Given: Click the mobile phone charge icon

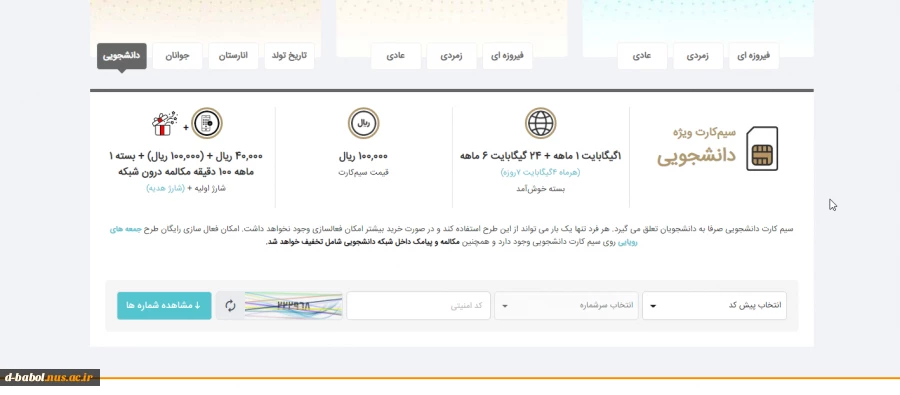Looking at the screenshot, I should point(207,123).
